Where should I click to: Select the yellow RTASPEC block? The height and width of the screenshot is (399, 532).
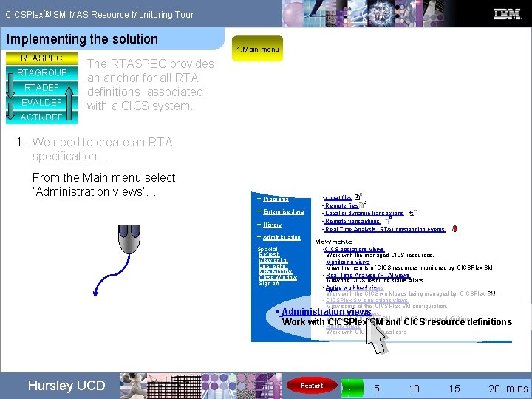pyautogui.click(x=41, y=58)
